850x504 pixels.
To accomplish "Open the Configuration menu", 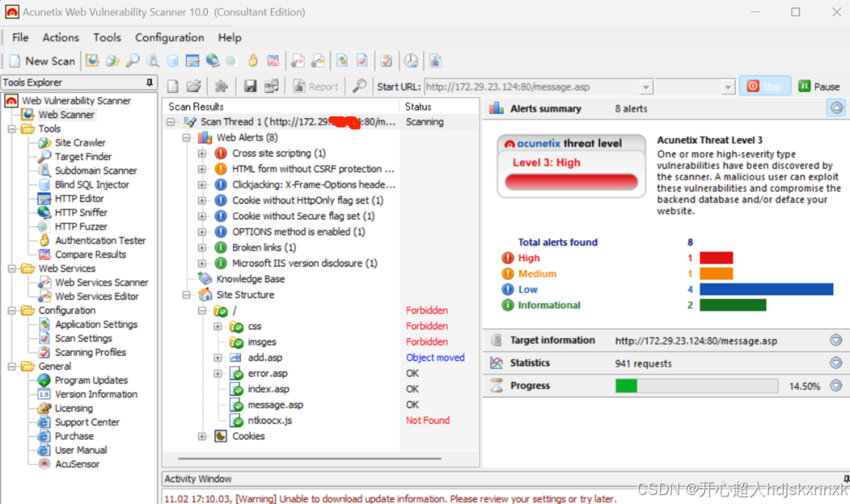I will tap(170, 37).
